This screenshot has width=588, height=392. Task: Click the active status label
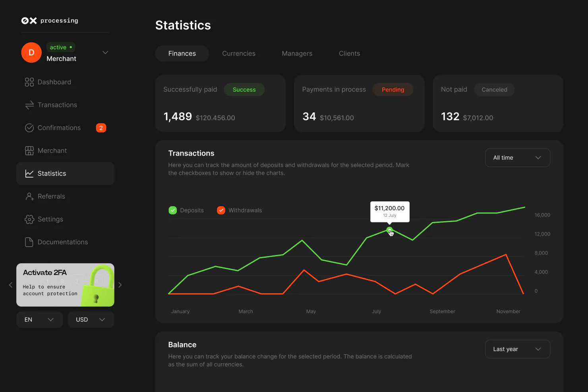click(61, 47)
